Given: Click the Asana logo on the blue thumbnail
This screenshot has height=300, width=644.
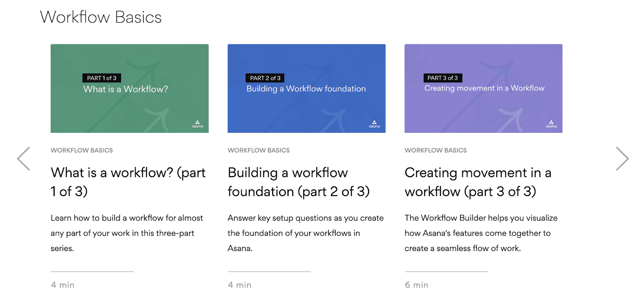Looking at the screenshot, I should coord(374,124).
